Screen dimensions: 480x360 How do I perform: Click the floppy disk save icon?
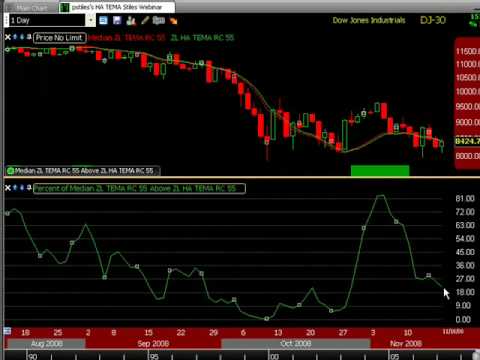tap(117, 21)
